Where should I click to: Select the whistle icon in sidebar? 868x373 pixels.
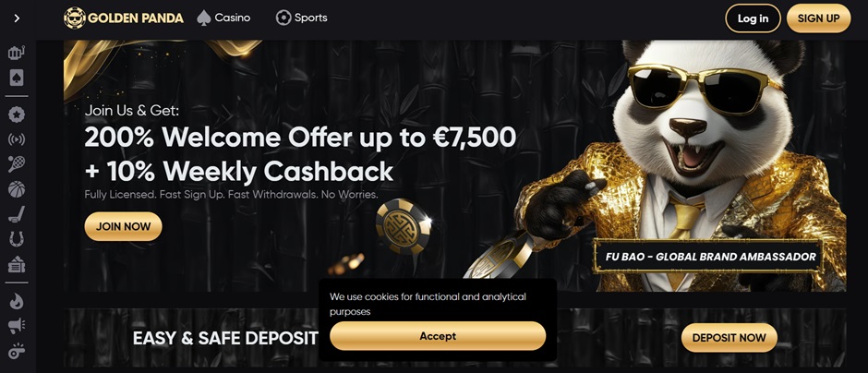coord(17,352)
